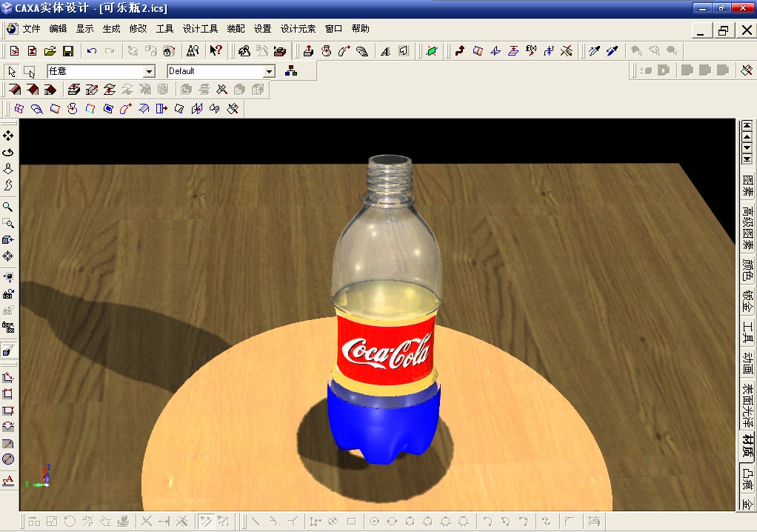This screenshot has width=757, height=532.
Task: Open the 修改 menu
Action: point(138,29)
